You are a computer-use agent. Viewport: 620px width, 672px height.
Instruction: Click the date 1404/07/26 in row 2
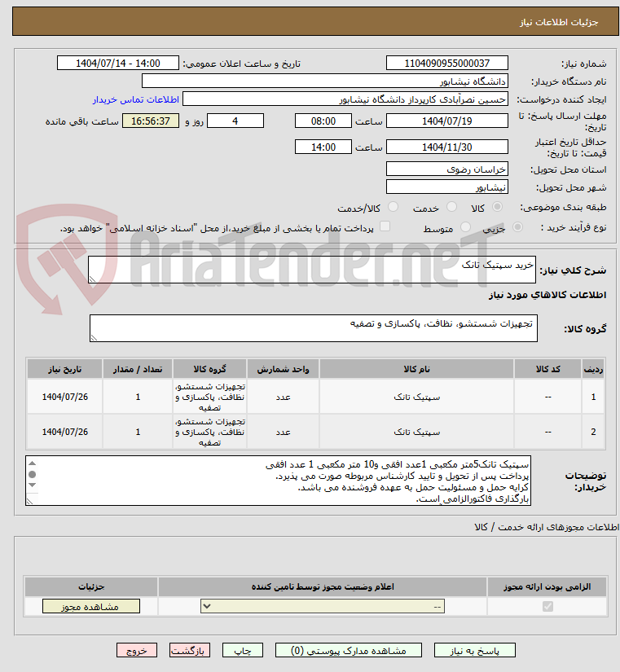(64, 432)
